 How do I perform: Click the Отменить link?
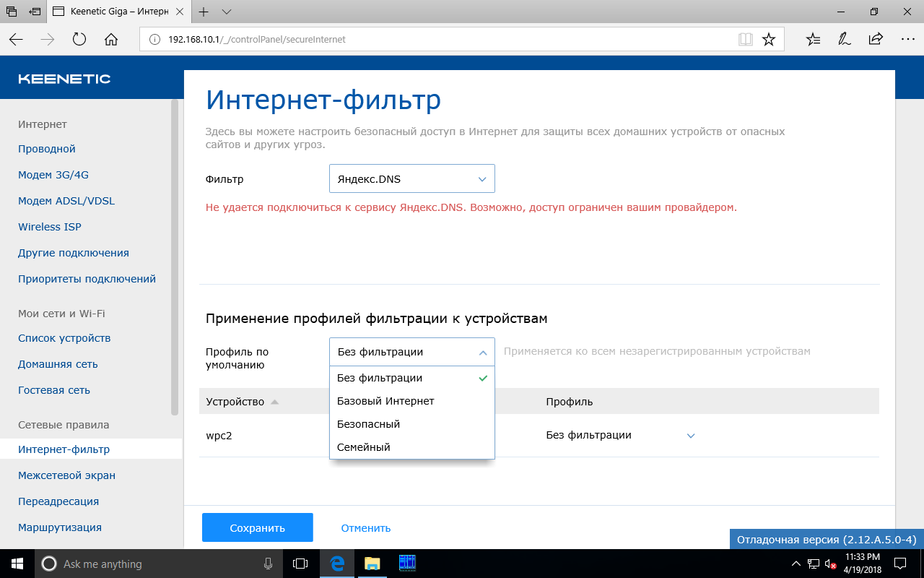366,528
